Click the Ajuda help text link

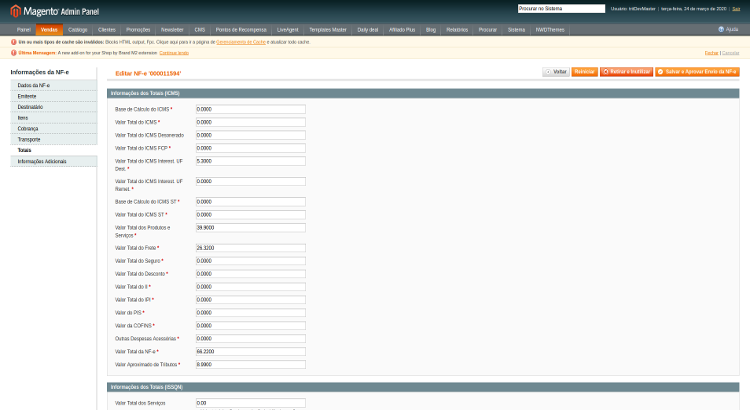tap(732, 29)
